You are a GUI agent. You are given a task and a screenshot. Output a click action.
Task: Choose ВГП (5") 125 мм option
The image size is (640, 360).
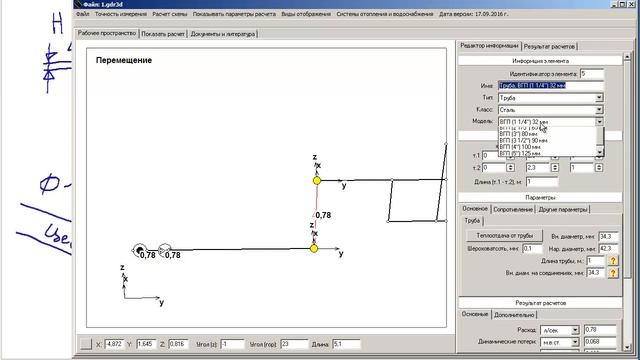520,153
